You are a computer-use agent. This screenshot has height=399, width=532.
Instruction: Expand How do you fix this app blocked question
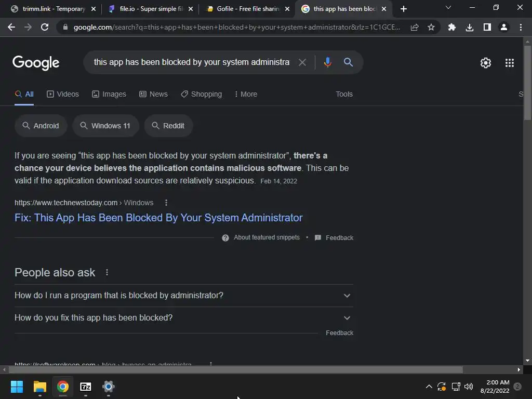[x=184, y=318]
